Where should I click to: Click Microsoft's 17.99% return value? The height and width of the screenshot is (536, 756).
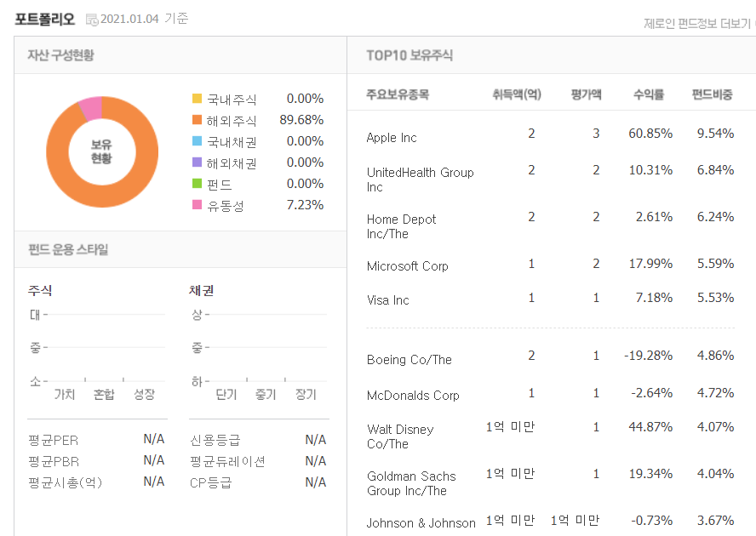(x=650, y=264)
